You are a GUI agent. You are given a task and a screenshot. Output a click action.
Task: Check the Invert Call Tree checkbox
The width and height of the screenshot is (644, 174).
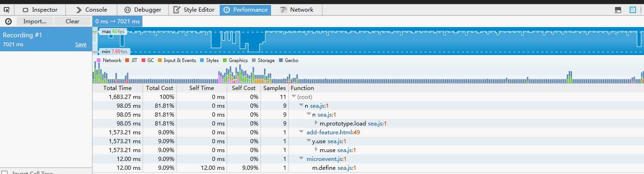(x=4, y=173)
